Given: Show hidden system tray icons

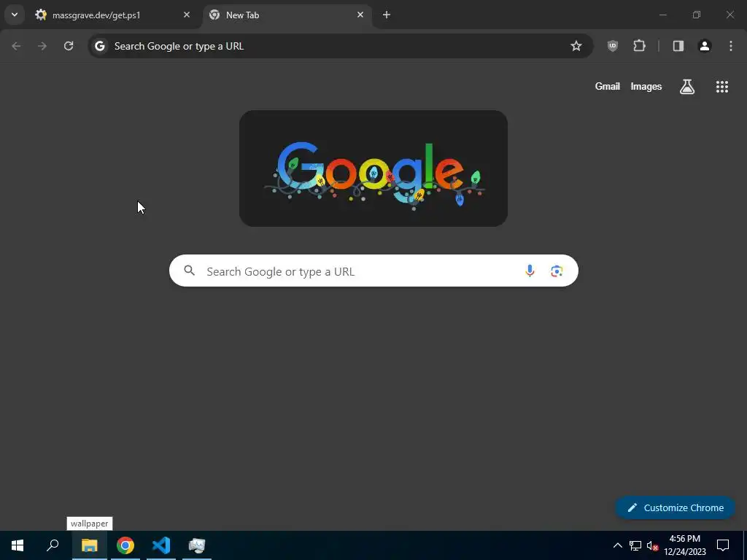Looking at the screenshot, I should click(x=617, y=545).
